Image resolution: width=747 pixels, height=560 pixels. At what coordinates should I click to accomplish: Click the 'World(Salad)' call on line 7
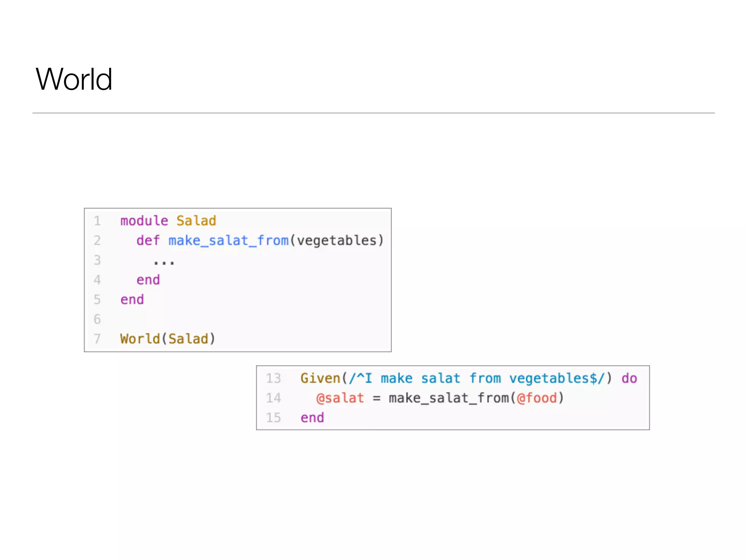click(167, 339)
